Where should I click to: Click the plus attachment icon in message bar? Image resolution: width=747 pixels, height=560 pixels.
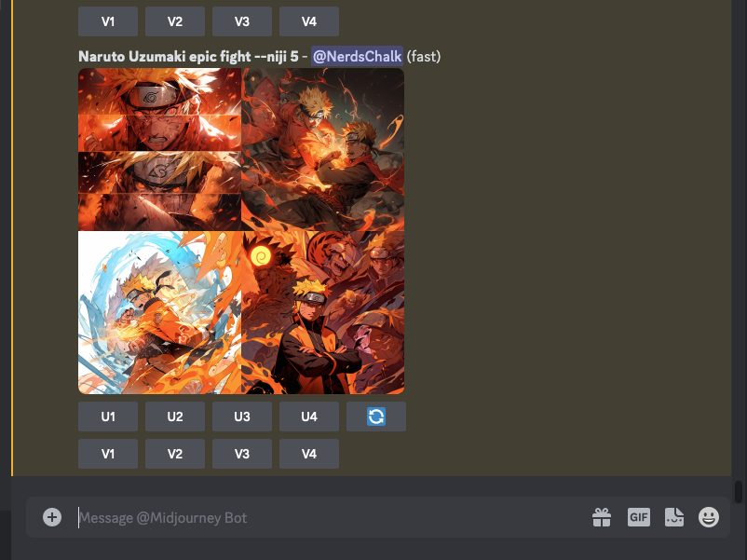[52, 517]
